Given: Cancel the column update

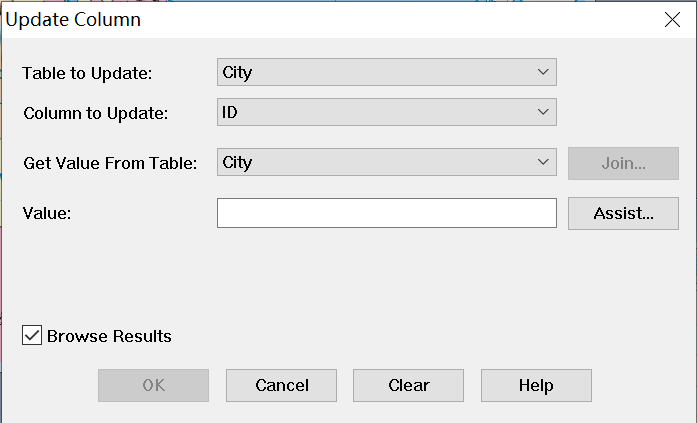Looking at the screenshot, I should 281,385.
